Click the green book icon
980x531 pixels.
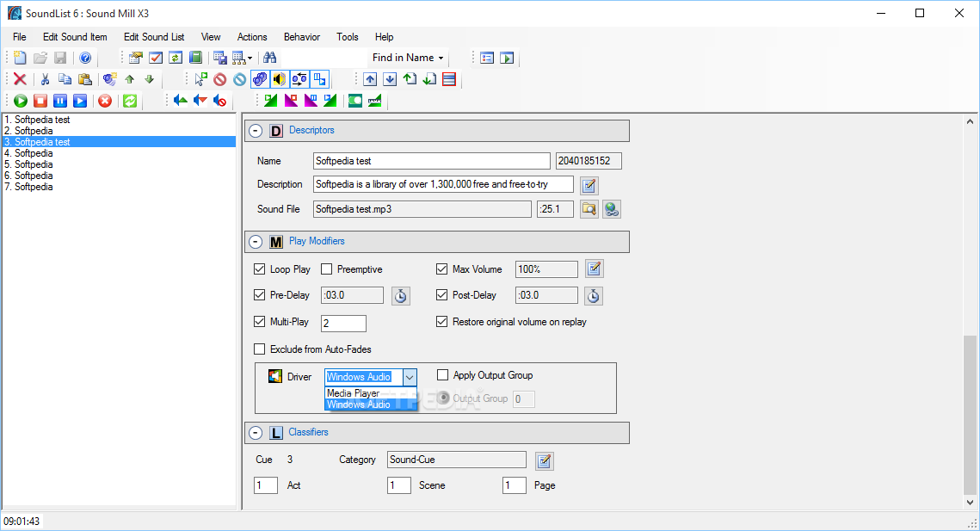195,59
